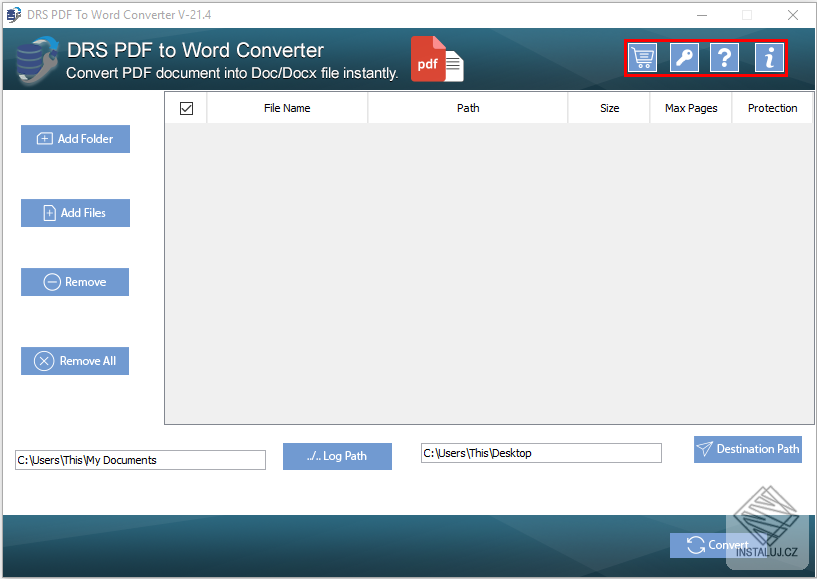The height and width of the screenshot is (579, 817).
Task: Open the shopping cart purchase icon
Action: tap(642, 57)
